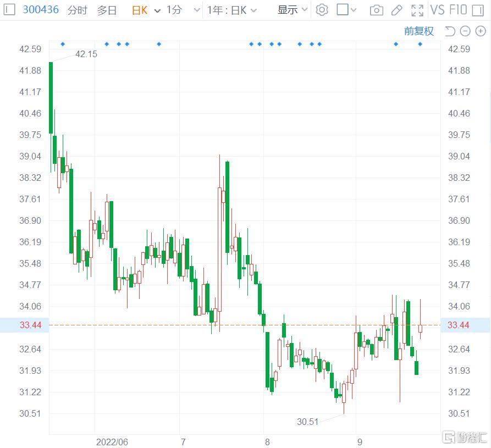Expand the arrow beside the layout square
491x448 pixels.
pos(354,10)
